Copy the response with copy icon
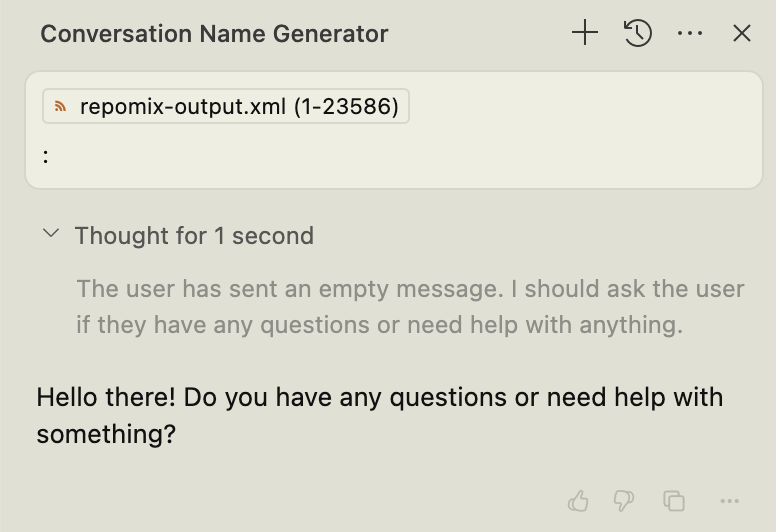Screen dimensions: 776x532 coord(674,500)
